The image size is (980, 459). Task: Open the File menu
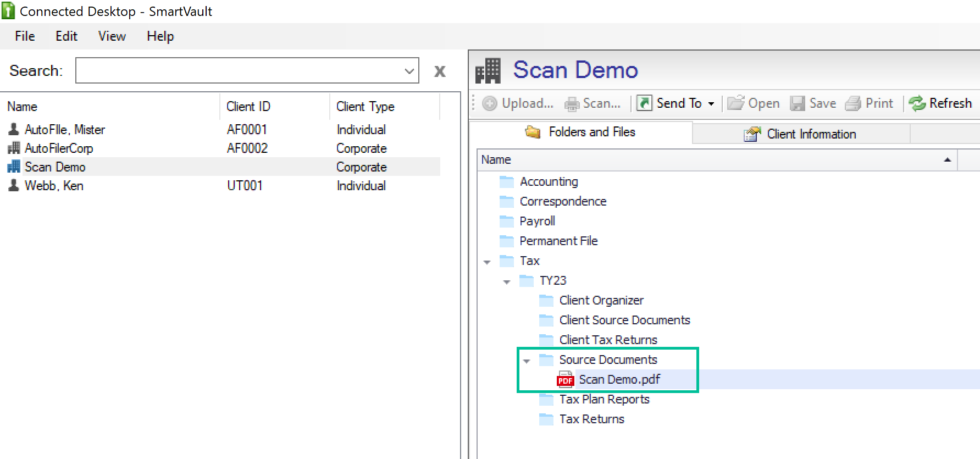pyautogui.click(x=25, y=36)
